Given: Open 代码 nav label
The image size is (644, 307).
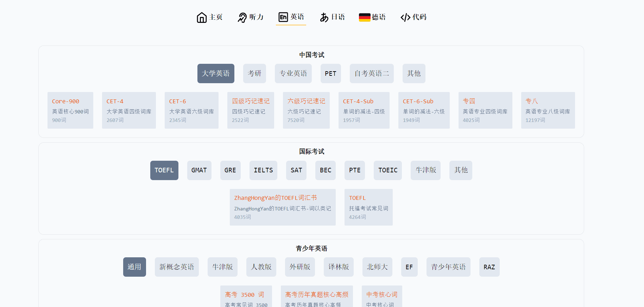Looking at the screenshot, I should 419,17.
